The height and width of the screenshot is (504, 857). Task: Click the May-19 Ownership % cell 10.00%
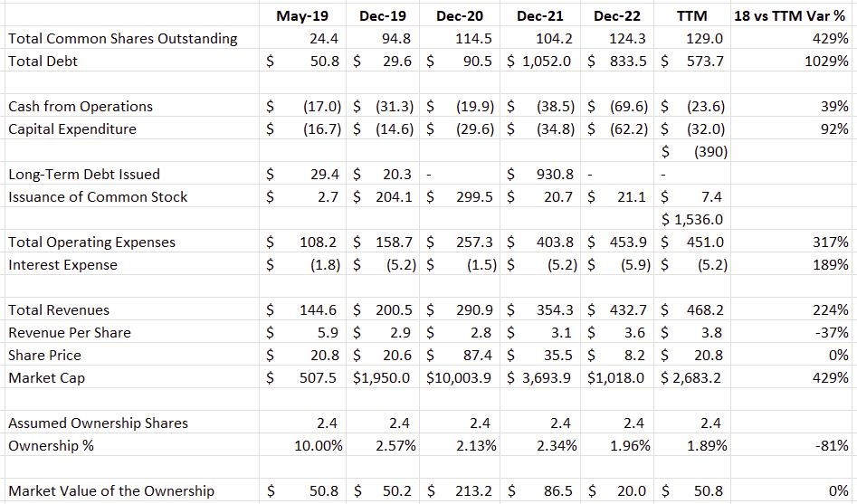pos(319,446)
